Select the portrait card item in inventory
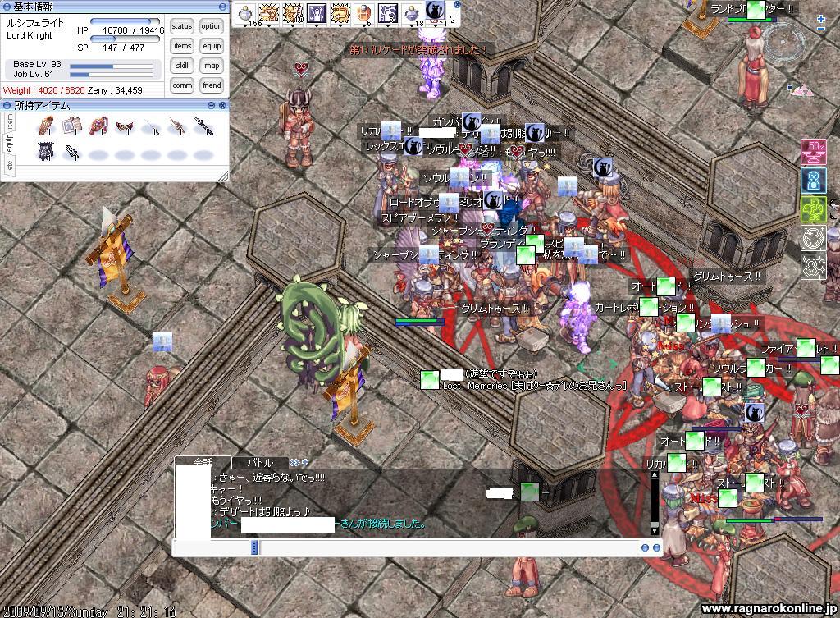 pyautogui.click(x=72, y=126)
